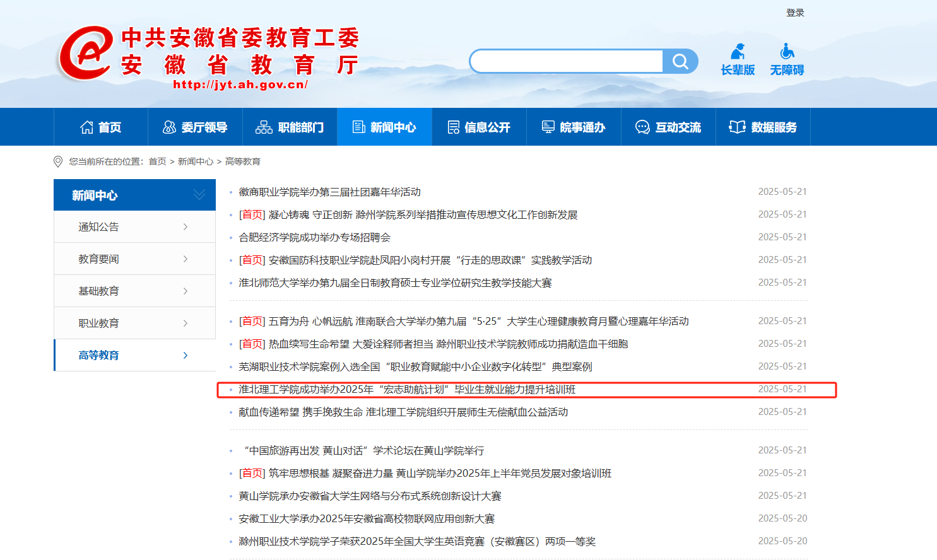Enable 无障碍 accessibility mode icon
Image resolution: width=937 pixels, height=560 pixels.
[x=787, y=52]
